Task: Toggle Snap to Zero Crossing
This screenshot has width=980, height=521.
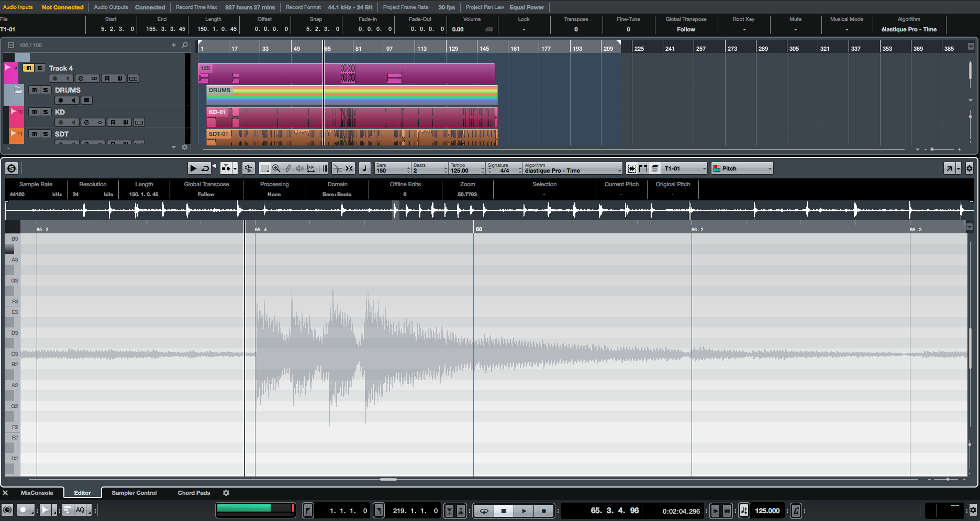Action: (338, 168)
